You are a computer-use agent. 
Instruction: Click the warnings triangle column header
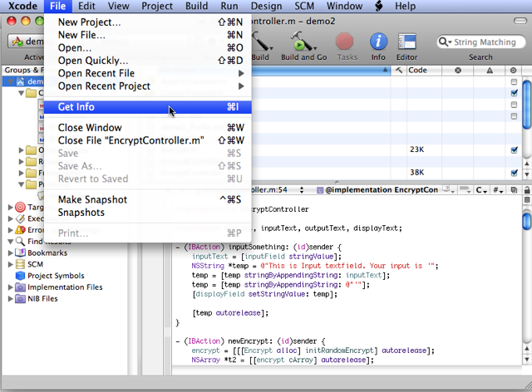tap(490, 71)
